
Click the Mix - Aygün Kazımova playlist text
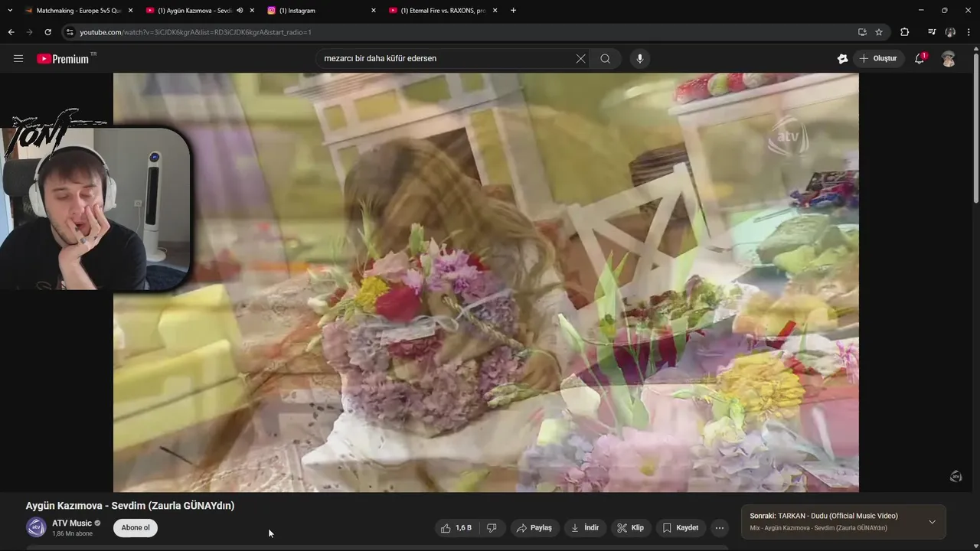(x=818, y=528)
